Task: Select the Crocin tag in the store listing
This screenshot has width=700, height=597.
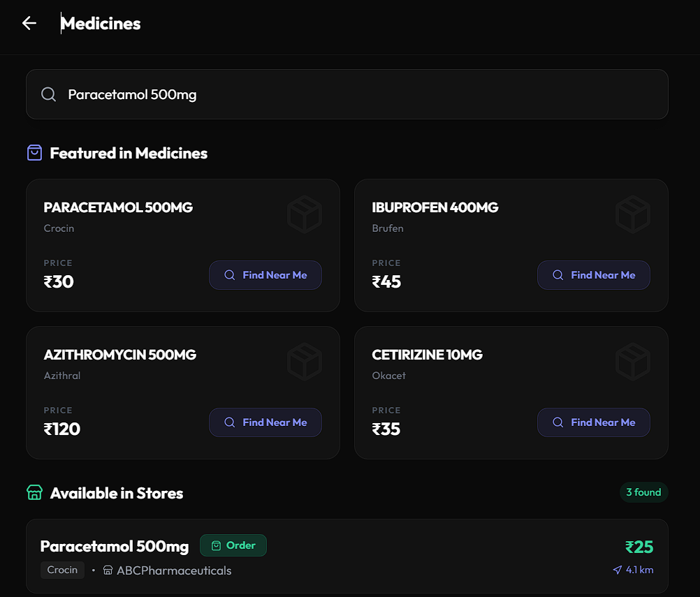Action: coord(62,570)
